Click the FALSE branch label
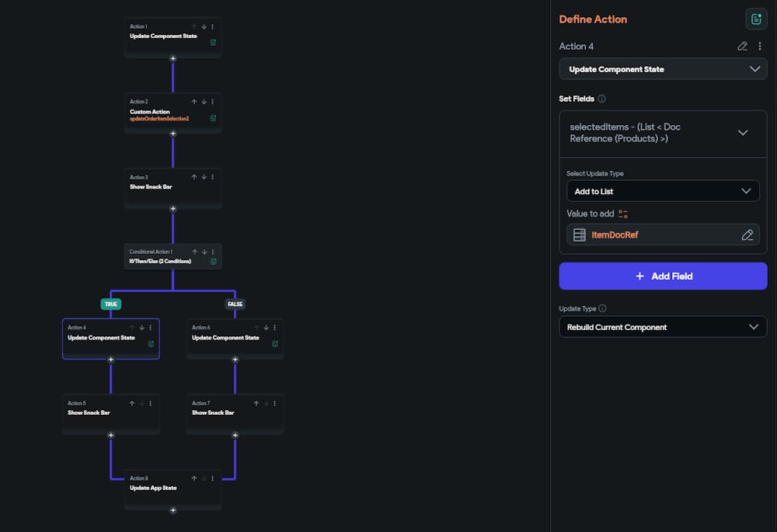Viewport: 777px width, 532px height. pos(235,304)
